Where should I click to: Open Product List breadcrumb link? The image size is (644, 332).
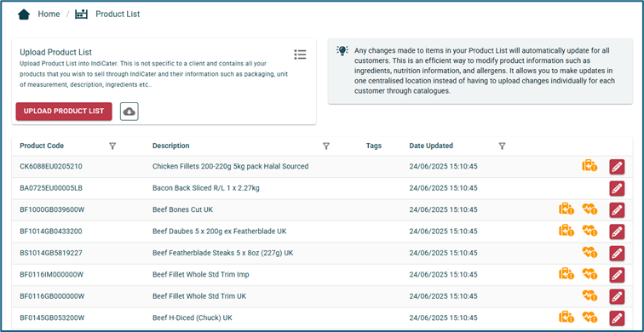118,14
